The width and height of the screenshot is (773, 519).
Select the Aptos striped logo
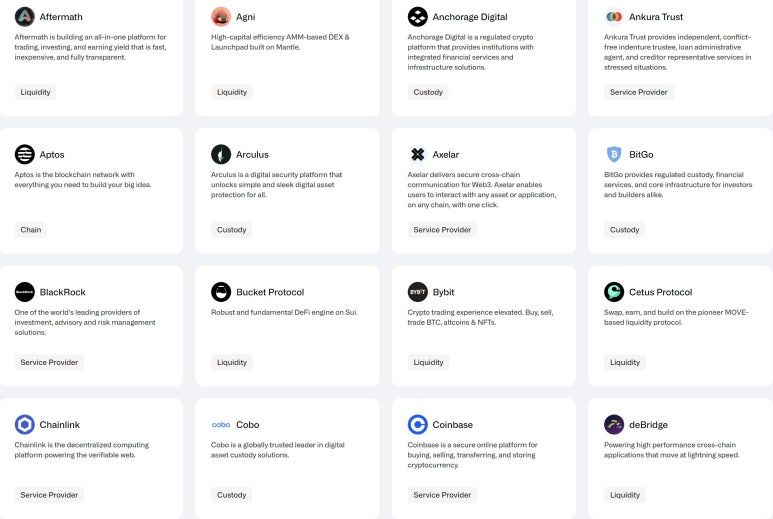click(24, 154)
